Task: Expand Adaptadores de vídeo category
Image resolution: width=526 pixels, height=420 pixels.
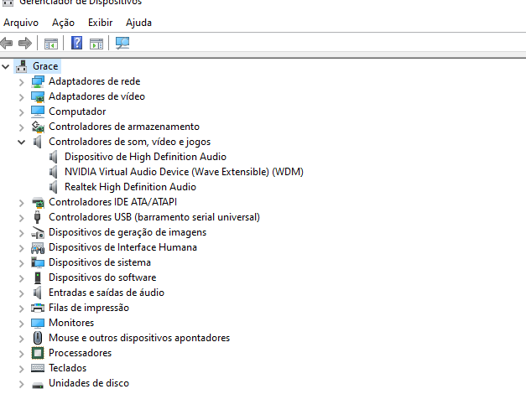Action: click(x=22, y=97)
